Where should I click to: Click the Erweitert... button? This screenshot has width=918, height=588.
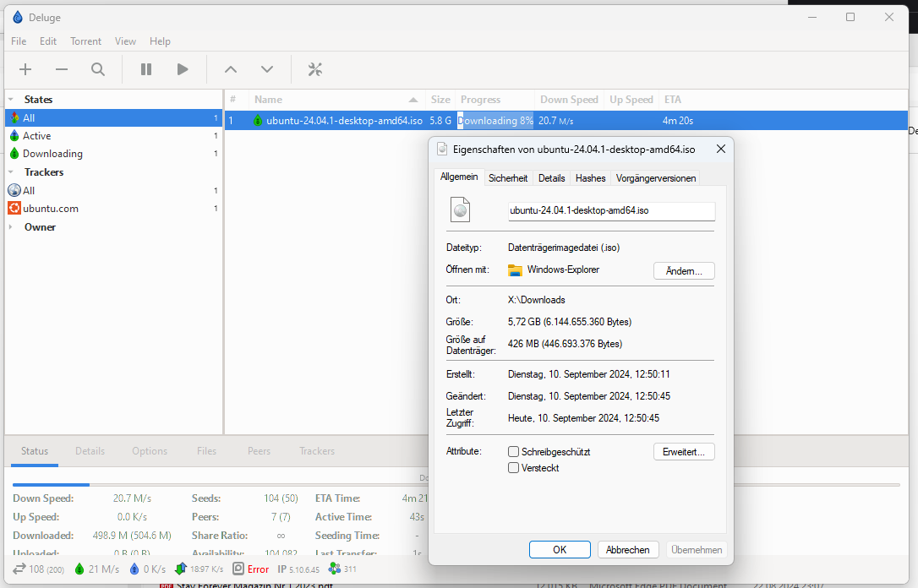coord(684,452)
